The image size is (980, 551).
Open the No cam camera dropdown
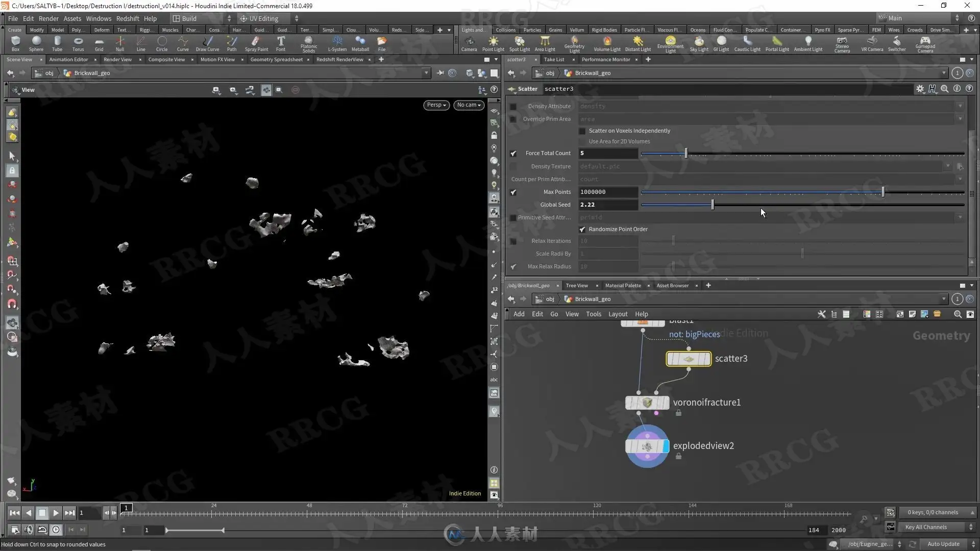point(469,105)
